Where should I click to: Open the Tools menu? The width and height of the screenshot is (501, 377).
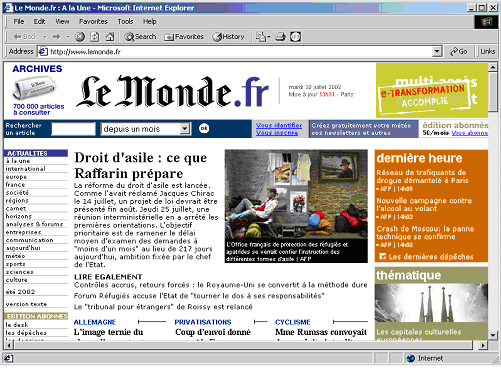pyautogui.click(x=125, y=22)
